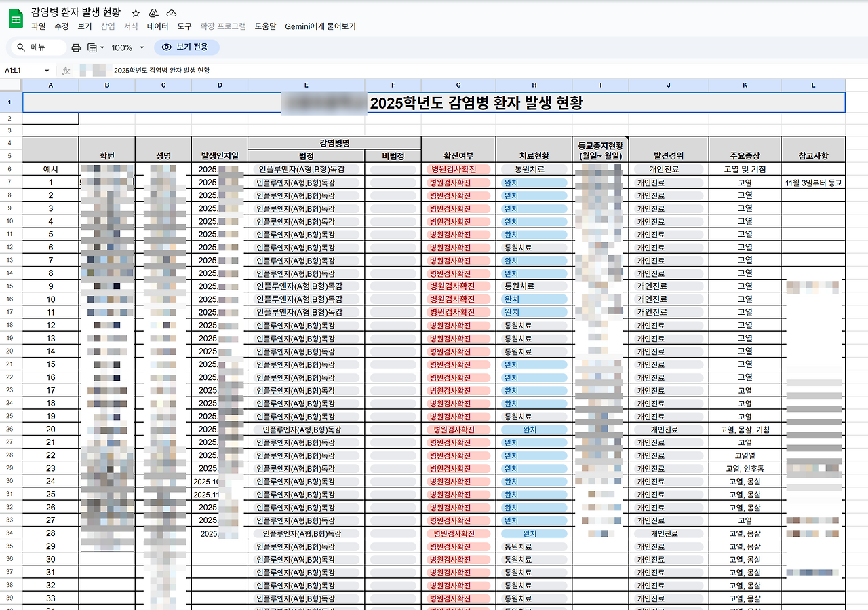This screenshot has width=868, height=610.
Task: Open the 병원검사확진 chip for entry number 20
Action: click(x=458, y=430)
